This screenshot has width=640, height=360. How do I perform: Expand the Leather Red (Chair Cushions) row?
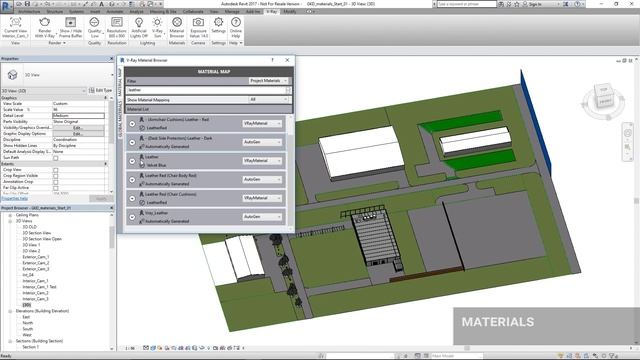(132, 198)
